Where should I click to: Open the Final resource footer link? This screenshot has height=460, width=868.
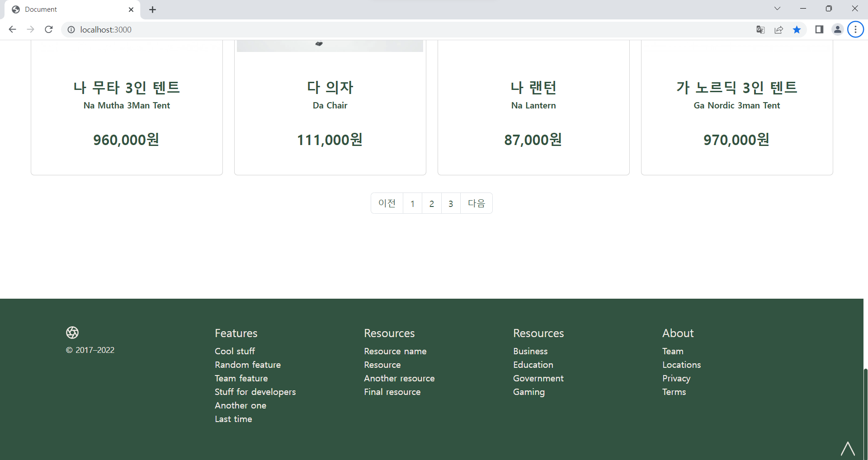click(x=392, y=392)
